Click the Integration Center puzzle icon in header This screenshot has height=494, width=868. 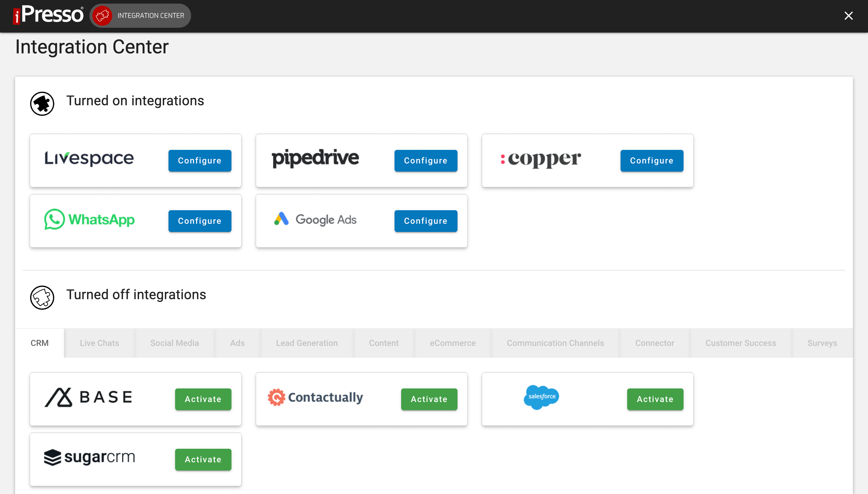(103, 15)
